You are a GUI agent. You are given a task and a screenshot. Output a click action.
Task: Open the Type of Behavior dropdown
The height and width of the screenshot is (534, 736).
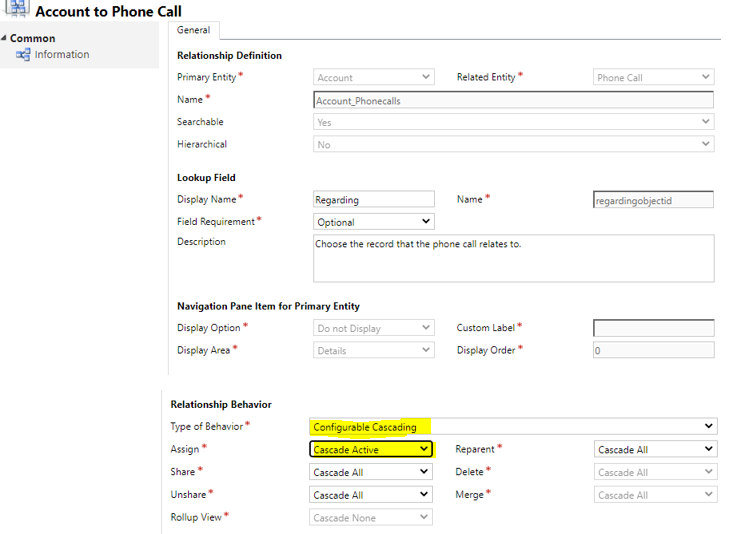pos(513,426)
